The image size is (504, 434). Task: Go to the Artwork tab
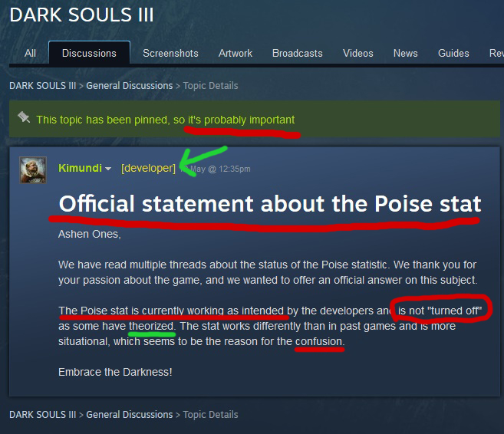[236, 53]
